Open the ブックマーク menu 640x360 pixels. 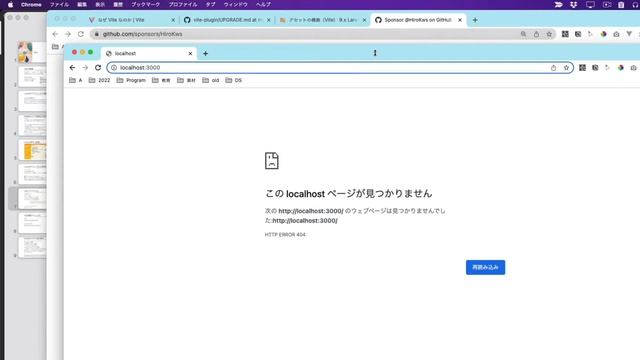point(145,4)
